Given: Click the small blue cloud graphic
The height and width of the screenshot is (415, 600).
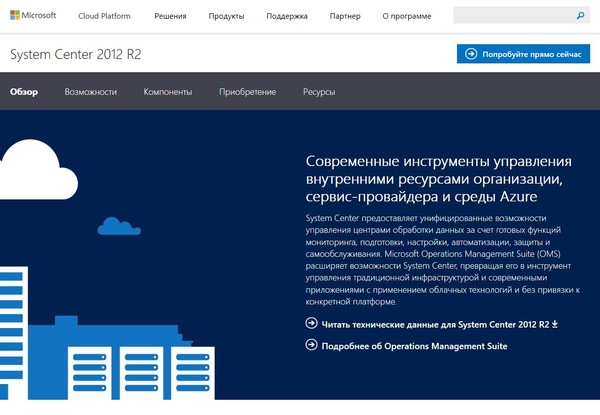Looking at the screenshot, I should [x=117, y=225].
